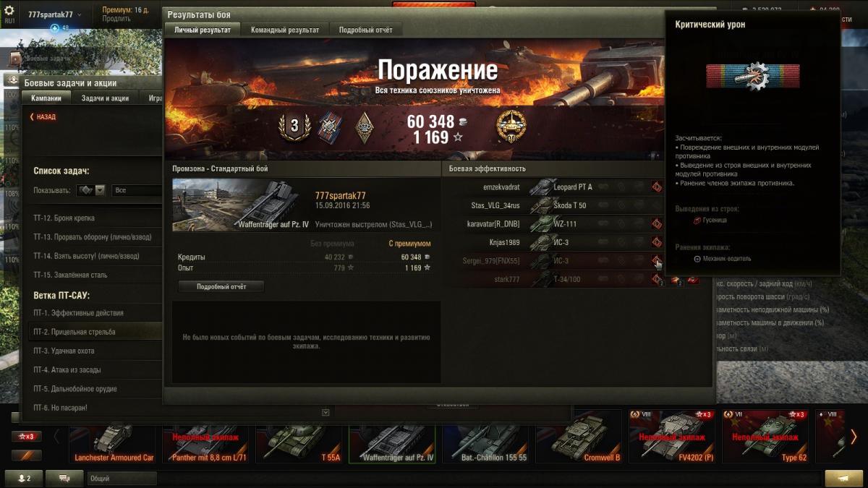Open the task type filter dropdown
Image resolution: width=868 pixels, height=488 pixels.
tap(90, 190)
